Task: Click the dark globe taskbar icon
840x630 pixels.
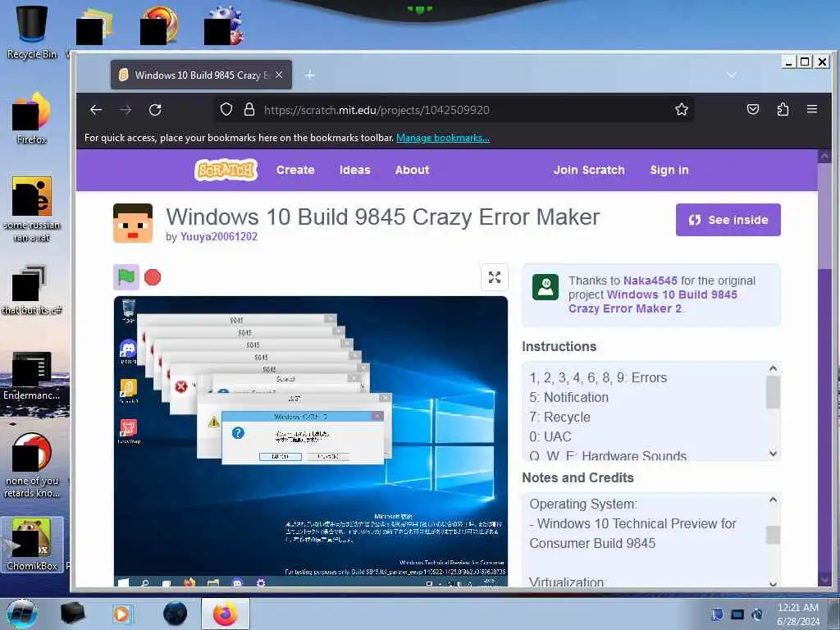Action: (175, 614)
